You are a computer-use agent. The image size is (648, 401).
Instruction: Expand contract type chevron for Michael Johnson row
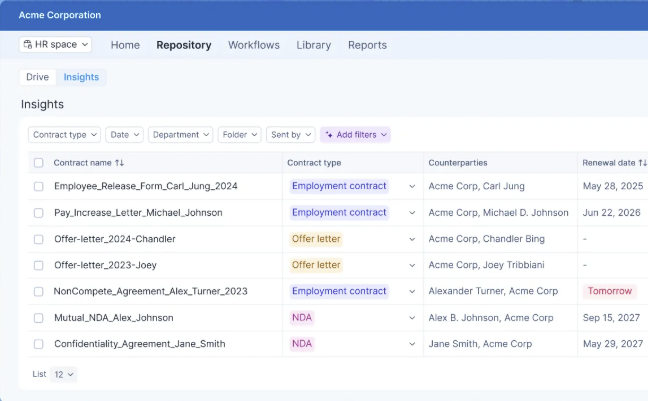click(x=412, y=213)
